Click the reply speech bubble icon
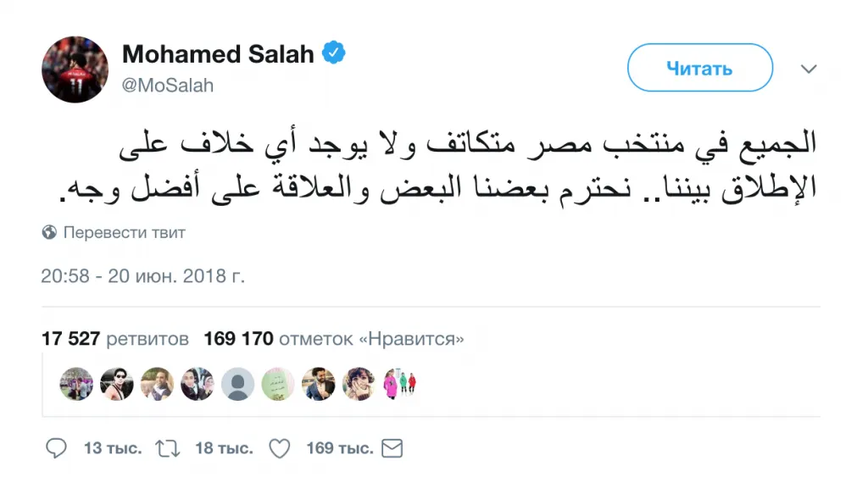Viewport: 868px width, 494px height. click(x=55, y=447)
